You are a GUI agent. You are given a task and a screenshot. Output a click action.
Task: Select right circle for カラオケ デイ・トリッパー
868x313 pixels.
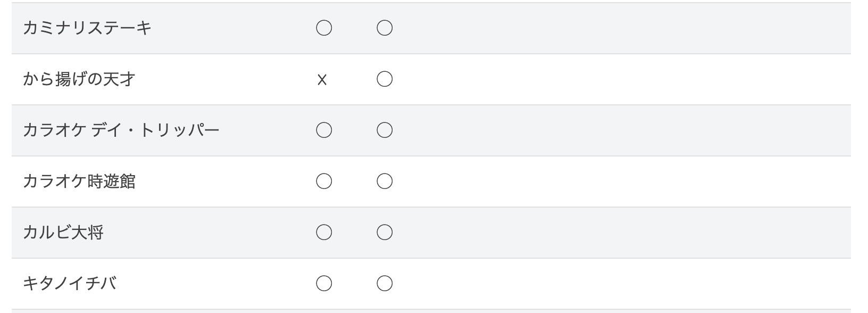[x=385, y=130]
